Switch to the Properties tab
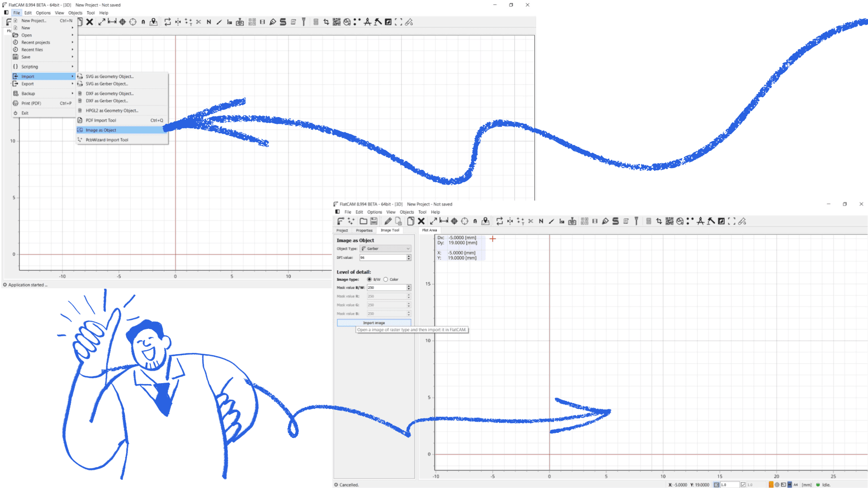Viewport: 868px width, 488px height. coord(364,230)
